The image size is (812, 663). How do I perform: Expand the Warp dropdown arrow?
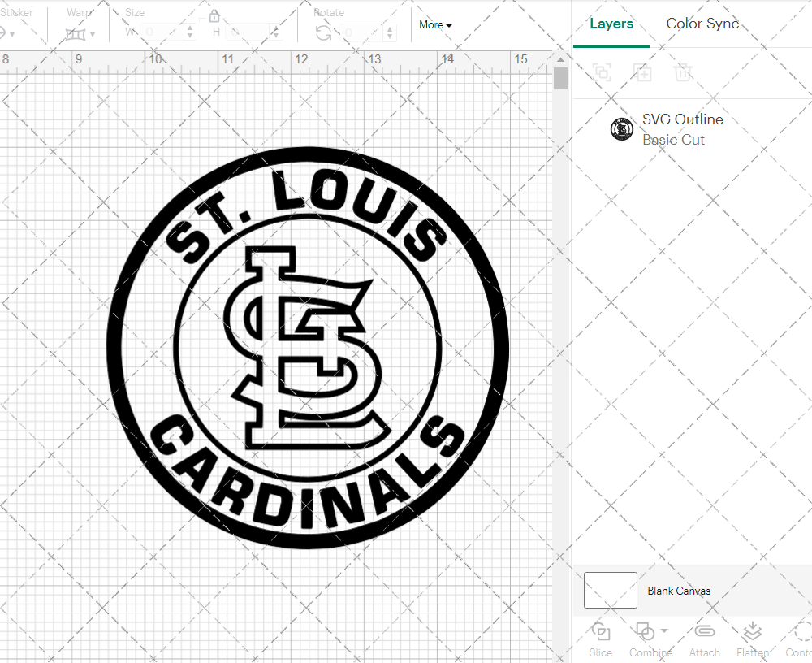93,35
